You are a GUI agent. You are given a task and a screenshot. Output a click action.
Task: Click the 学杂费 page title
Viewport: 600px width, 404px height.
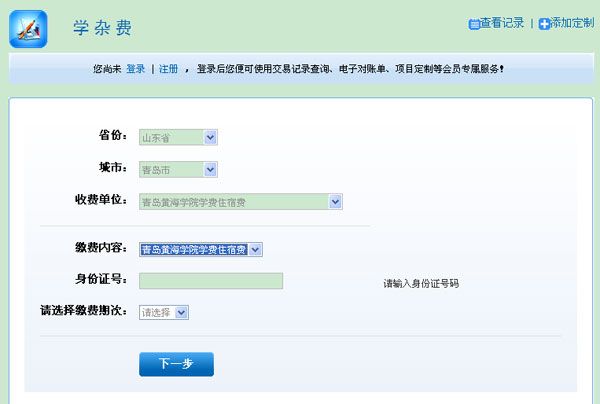[102, 28]
